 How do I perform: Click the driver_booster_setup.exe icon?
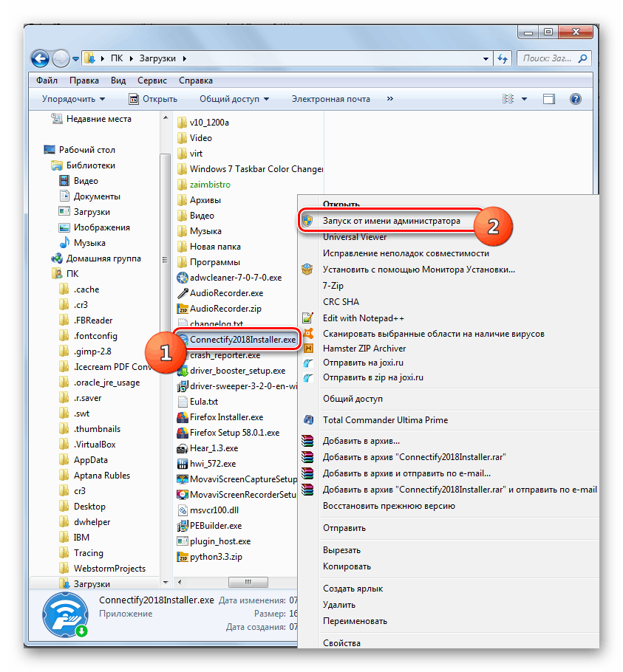(x=183, y=371)
